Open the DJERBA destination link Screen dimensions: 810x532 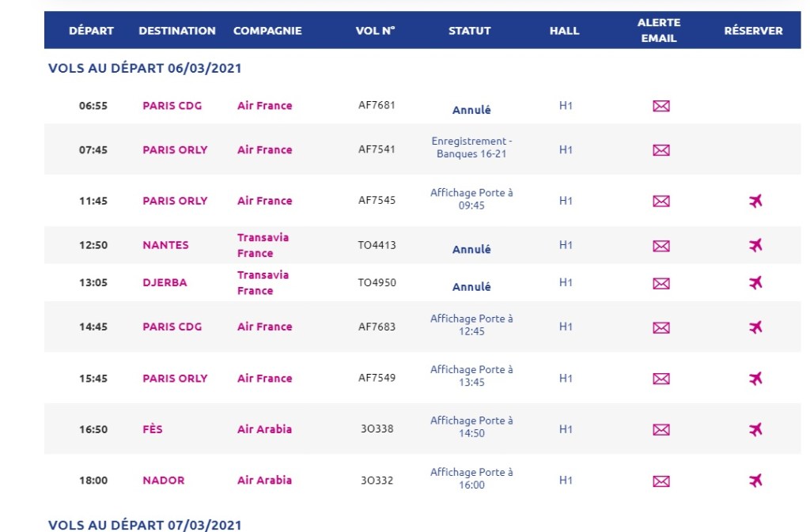[x=165, y=283]
